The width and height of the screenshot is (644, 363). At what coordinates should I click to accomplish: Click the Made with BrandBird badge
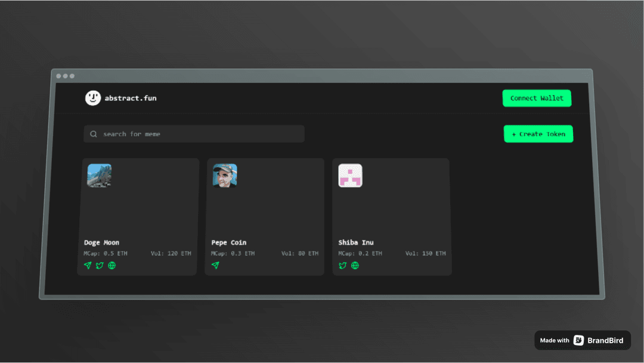click(582, 340)
